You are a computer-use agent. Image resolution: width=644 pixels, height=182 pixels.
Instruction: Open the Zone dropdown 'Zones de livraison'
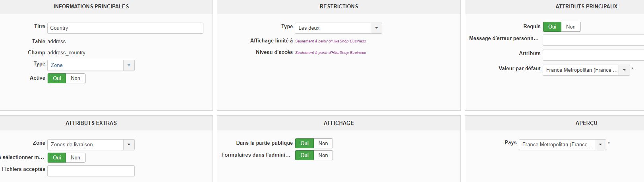pos(91,145)
